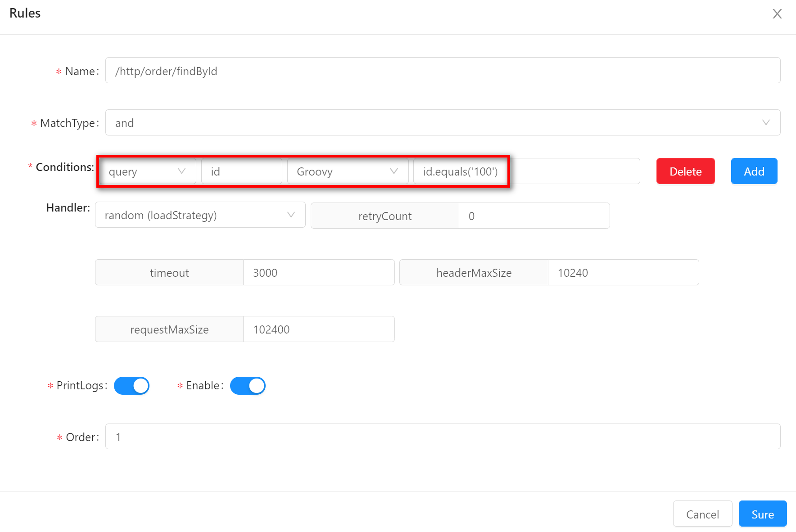Viewport: 796px width, 532px height.
Task: Click the requestMaxSize value field
Action: click(318, 329)
